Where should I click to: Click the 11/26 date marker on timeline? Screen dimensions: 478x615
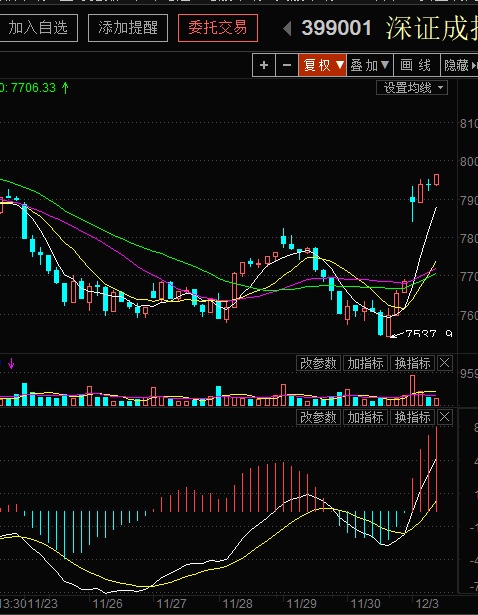(107, 604)
